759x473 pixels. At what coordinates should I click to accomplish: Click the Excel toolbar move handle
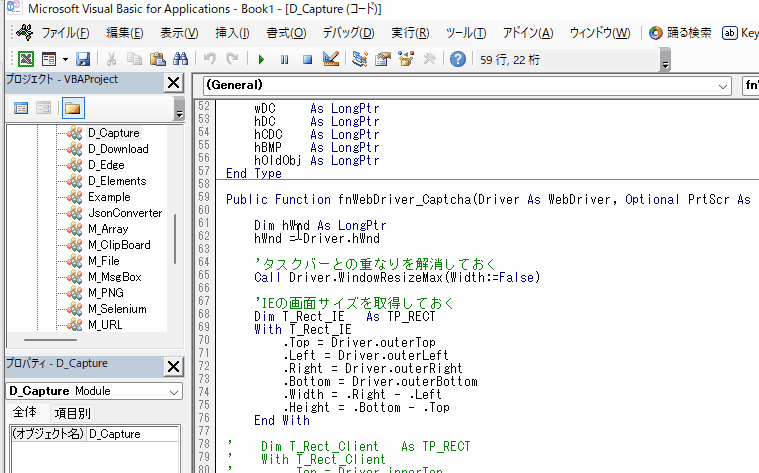(x=13, y=60)
